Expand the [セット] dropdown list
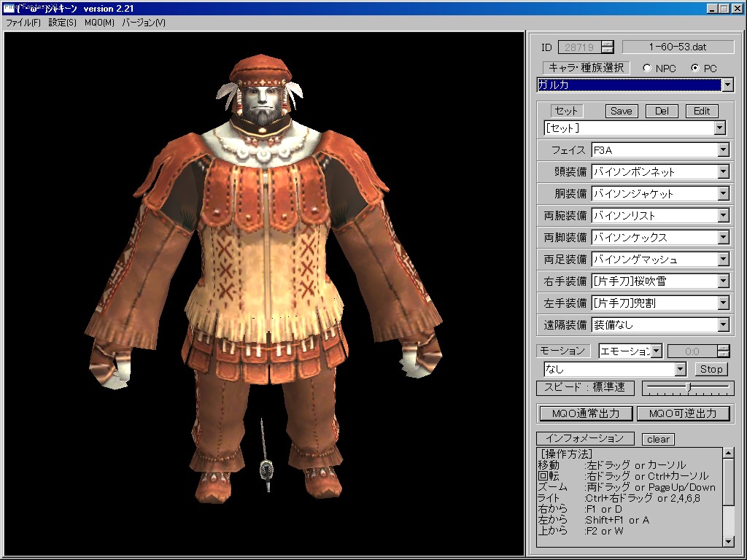This screenshot has height=560, width=747. pyautogui.click(x=719, y=128)
